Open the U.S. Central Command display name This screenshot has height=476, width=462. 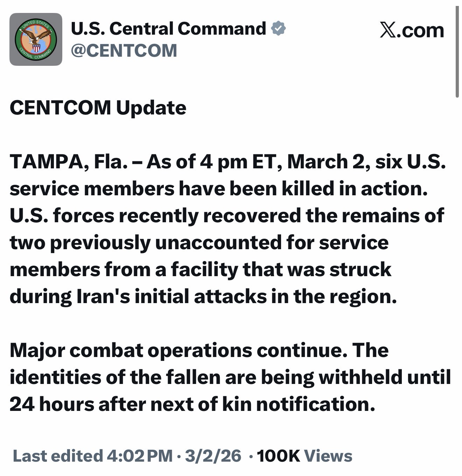[168, 29]
